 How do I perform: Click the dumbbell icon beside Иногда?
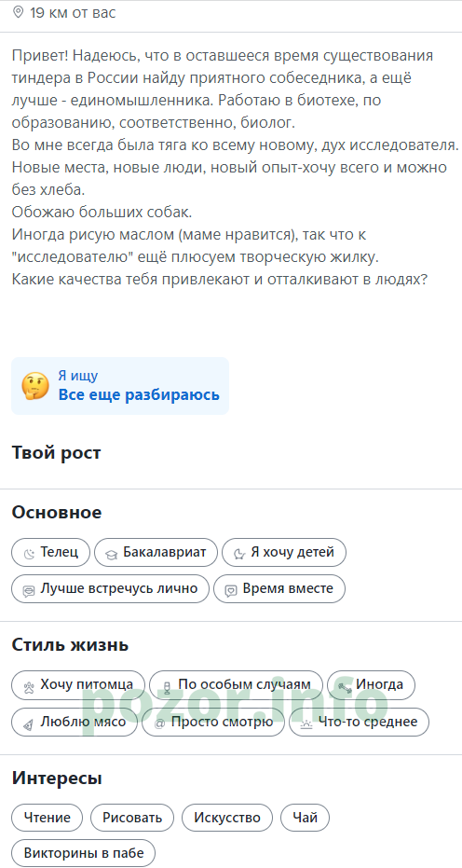tap(345, 686)
